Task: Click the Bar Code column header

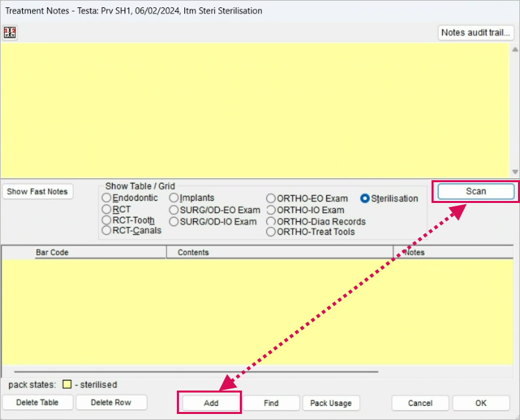Action: point(100,253)
